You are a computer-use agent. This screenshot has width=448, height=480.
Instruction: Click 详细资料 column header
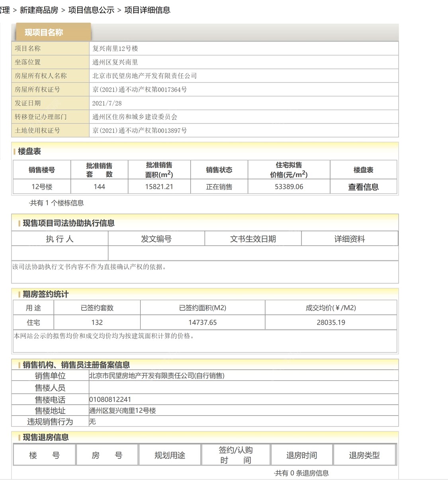coord(350,239)
